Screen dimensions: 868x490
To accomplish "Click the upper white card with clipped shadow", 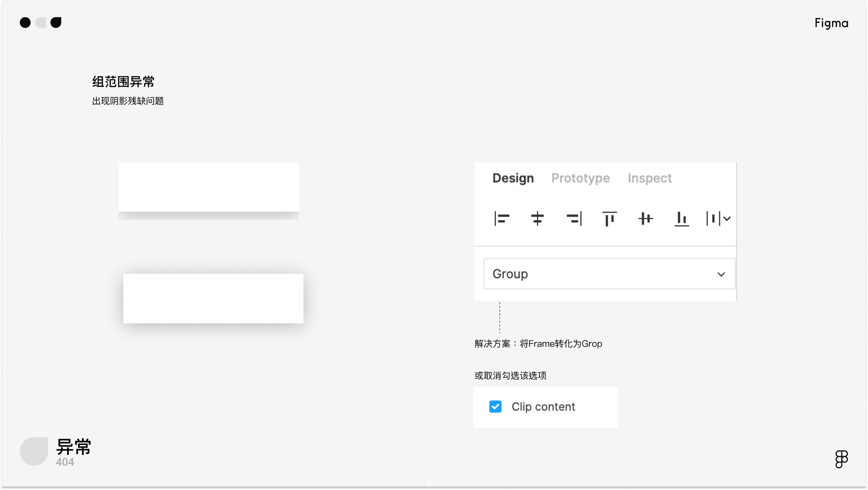I will [x=208, y=187].
